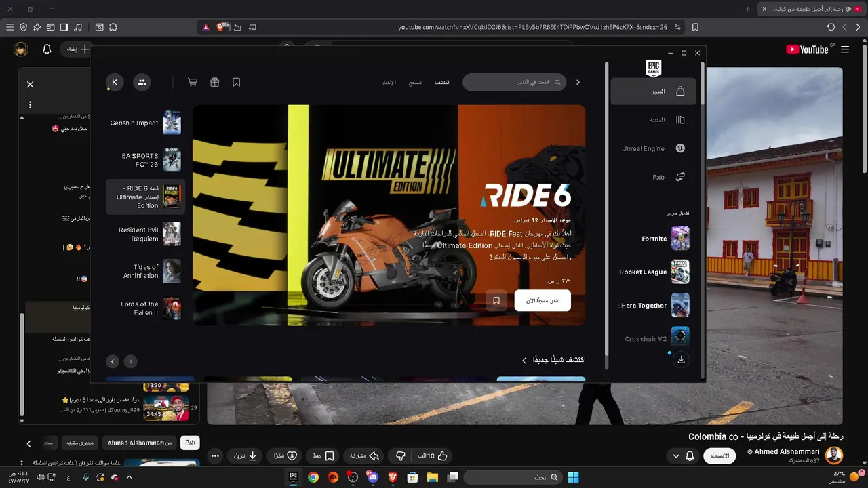Switch to the Discover tab in Epic store
Image resolution: width=868 pixels, height=488 pixels.
(x=442, y=82)
